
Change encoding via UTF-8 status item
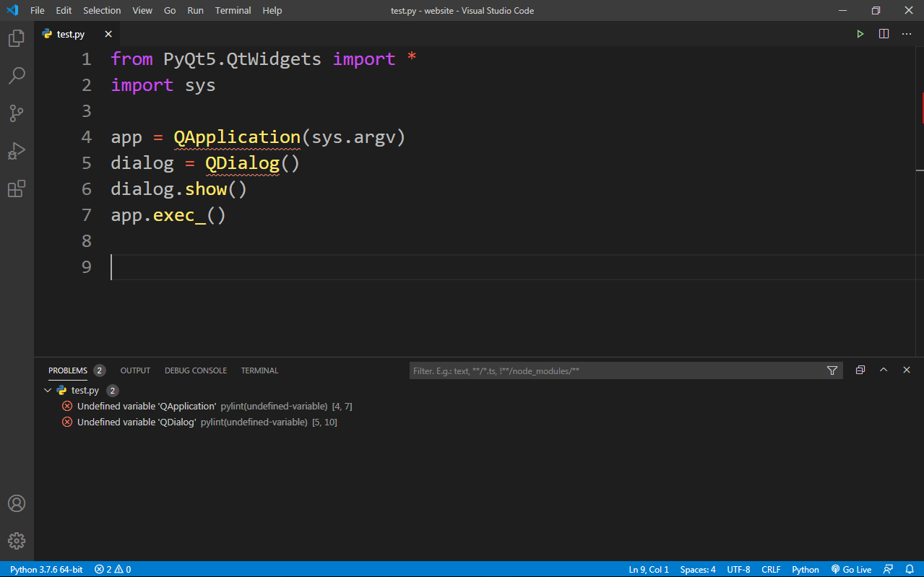pyautogui.click(x=738, y=569)
